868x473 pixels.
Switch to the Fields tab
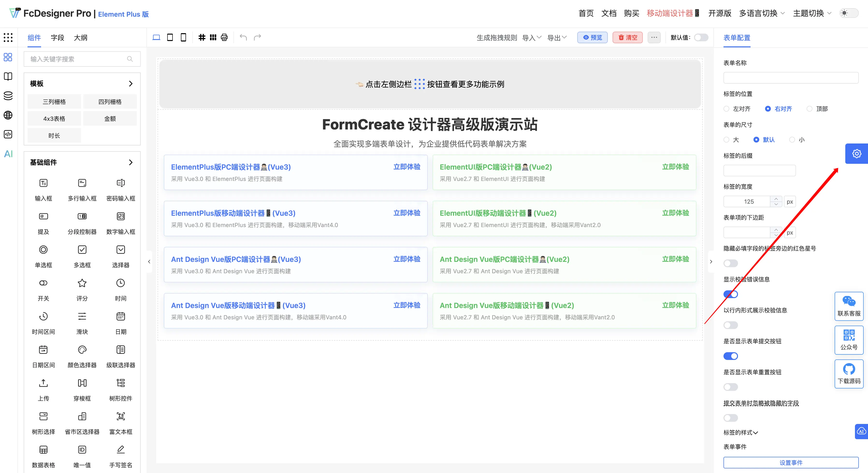(57, 38)
